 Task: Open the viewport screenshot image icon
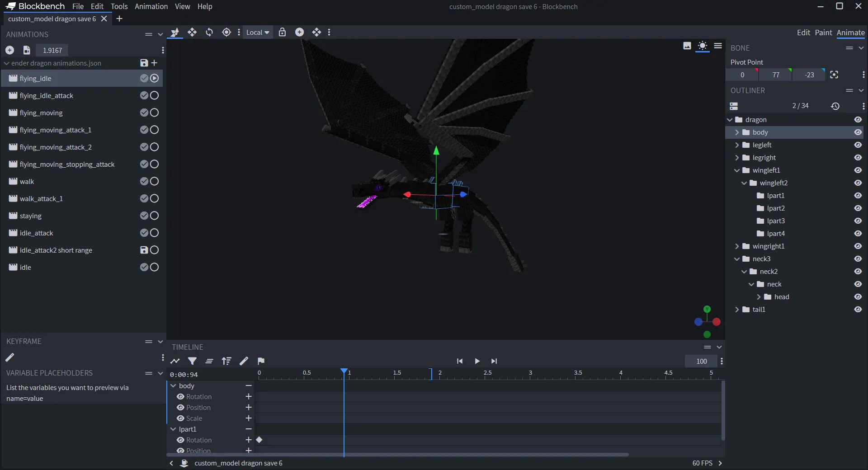tap(687, 46)
